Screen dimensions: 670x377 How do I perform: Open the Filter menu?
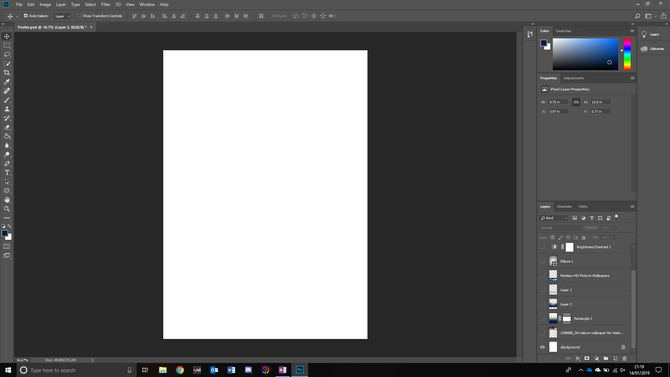(106, 4)
